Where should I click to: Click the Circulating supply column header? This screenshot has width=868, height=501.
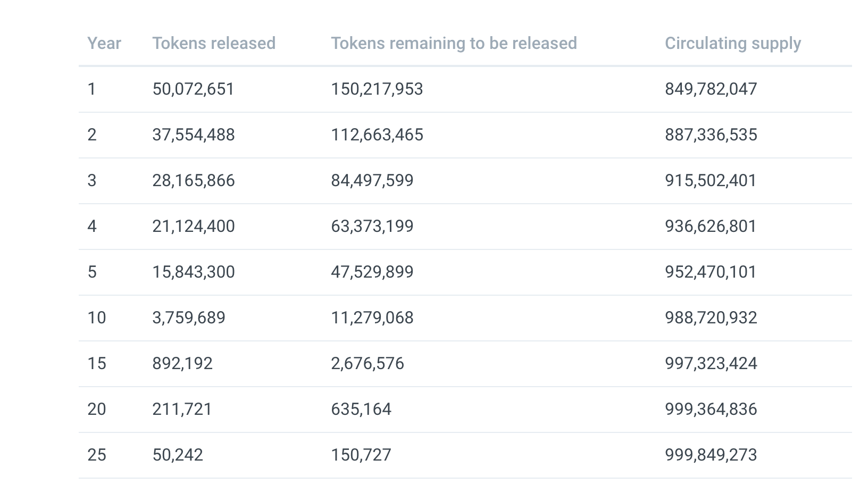click(732, 43)
